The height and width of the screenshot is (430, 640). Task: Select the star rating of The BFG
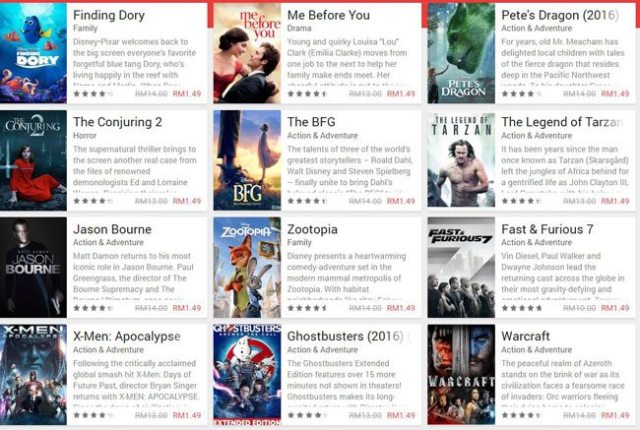click(307, 201)
